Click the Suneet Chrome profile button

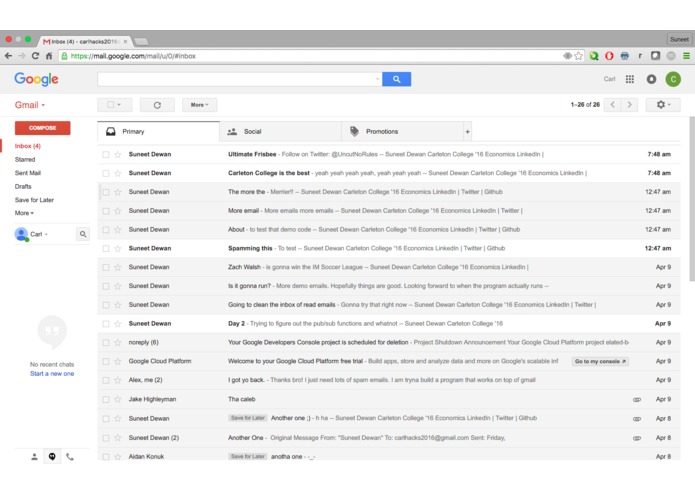click(679, 39)
